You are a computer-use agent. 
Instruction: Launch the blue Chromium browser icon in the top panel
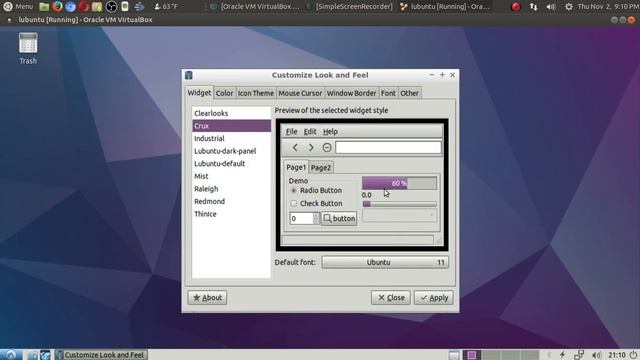71,7
